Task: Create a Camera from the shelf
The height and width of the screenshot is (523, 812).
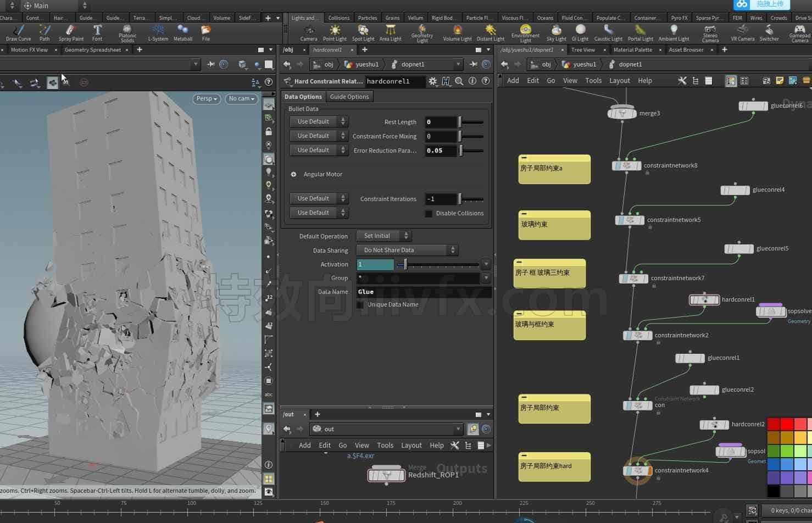Action: pos(309,32)
